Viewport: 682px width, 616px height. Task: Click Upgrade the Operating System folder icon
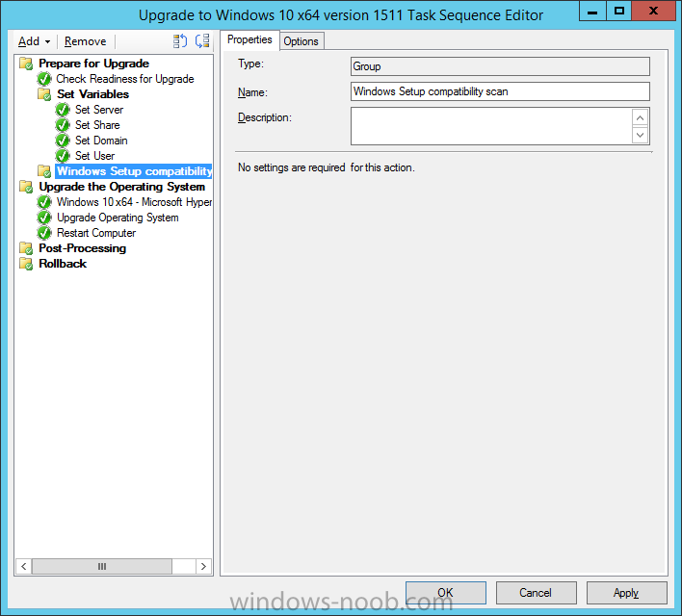pos(26,187)
